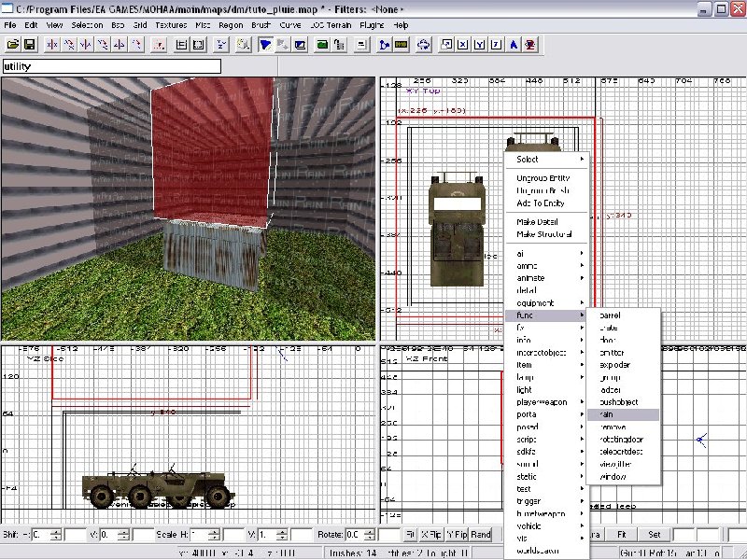Image resolution: width=747 pixels, height=560 pixels.
Task: Click the X Flip button
Action: pos(431,534)
